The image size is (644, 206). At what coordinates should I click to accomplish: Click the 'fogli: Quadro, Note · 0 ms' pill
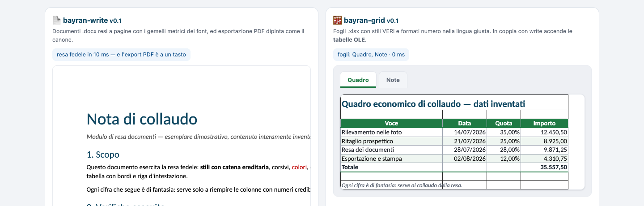point(371,55)
